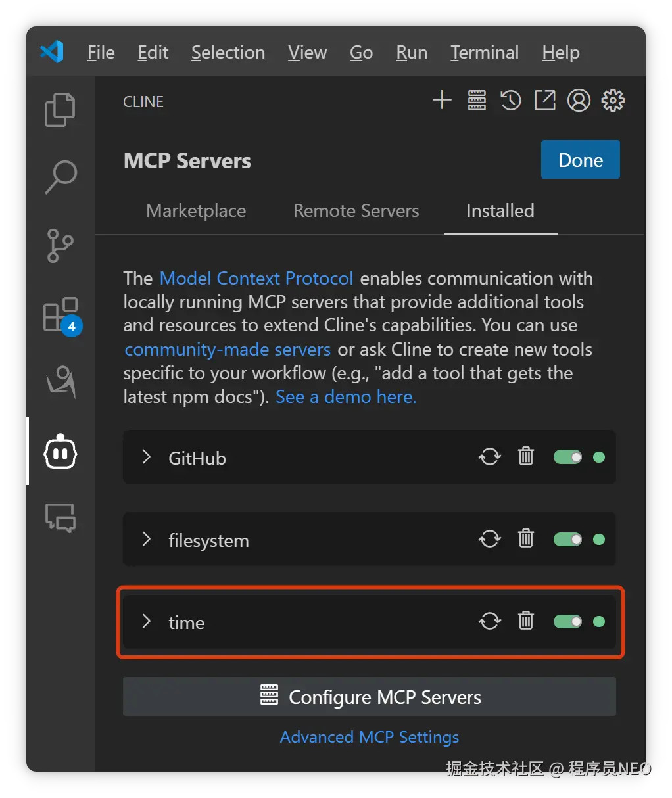This screenshot has width=672, height=798.
Task: Toggle the filesystem server switch off
Action: (568, 539)
